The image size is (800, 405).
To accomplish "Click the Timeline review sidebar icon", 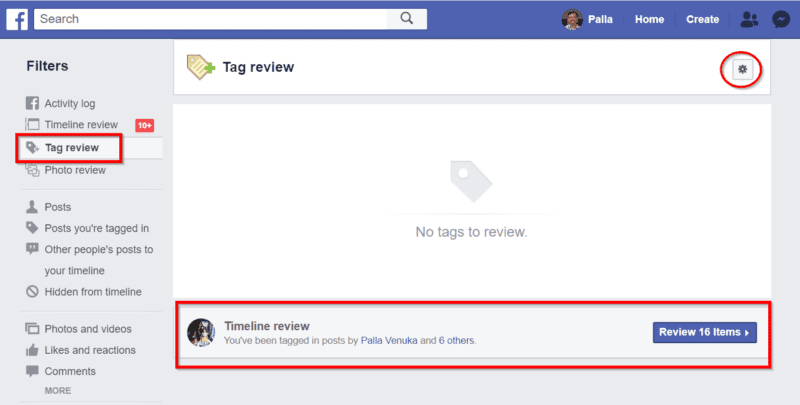I will [32, 124].
